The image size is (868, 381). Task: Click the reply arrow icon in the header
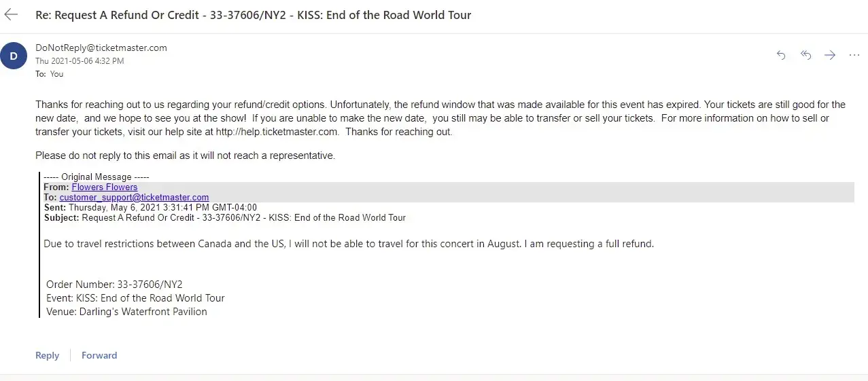coord(781,56)
